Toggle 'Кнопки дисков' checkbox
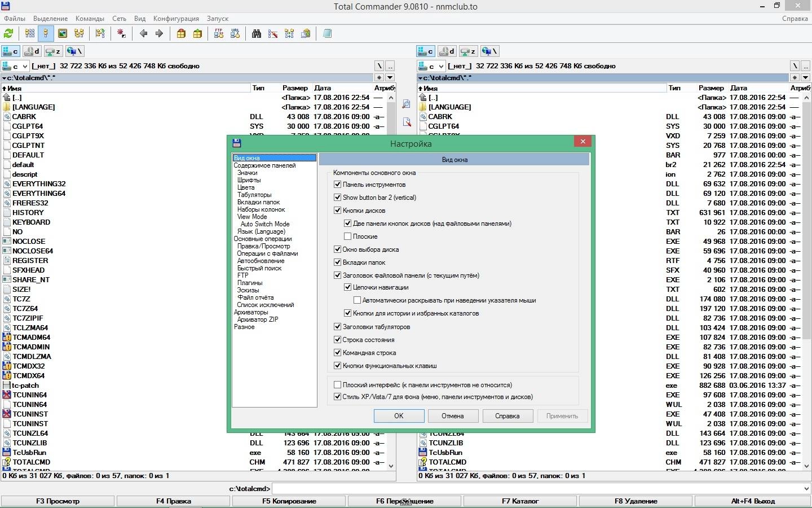Viewport: 812px width, 508px height. [x=338, y=211]
